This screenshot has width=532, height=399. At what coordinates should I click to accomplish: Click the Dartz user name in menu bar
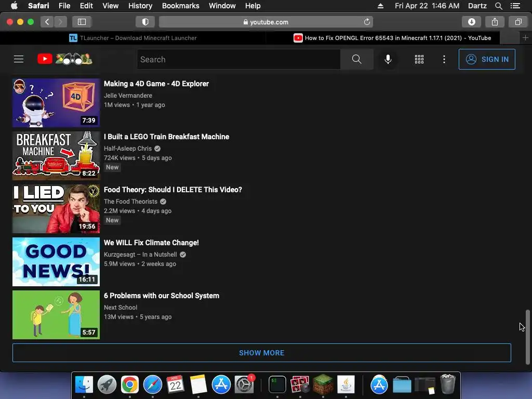(x=477, y=6)
